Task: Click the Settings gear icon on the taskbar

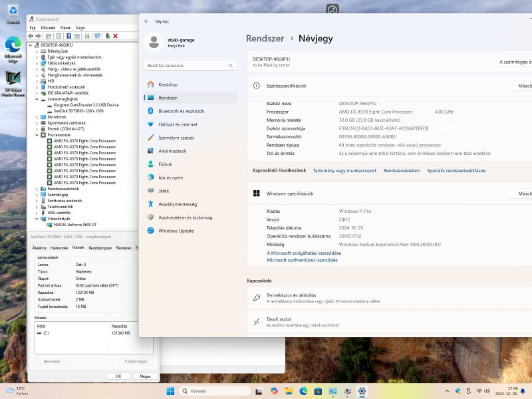Action: coord(362,391)
